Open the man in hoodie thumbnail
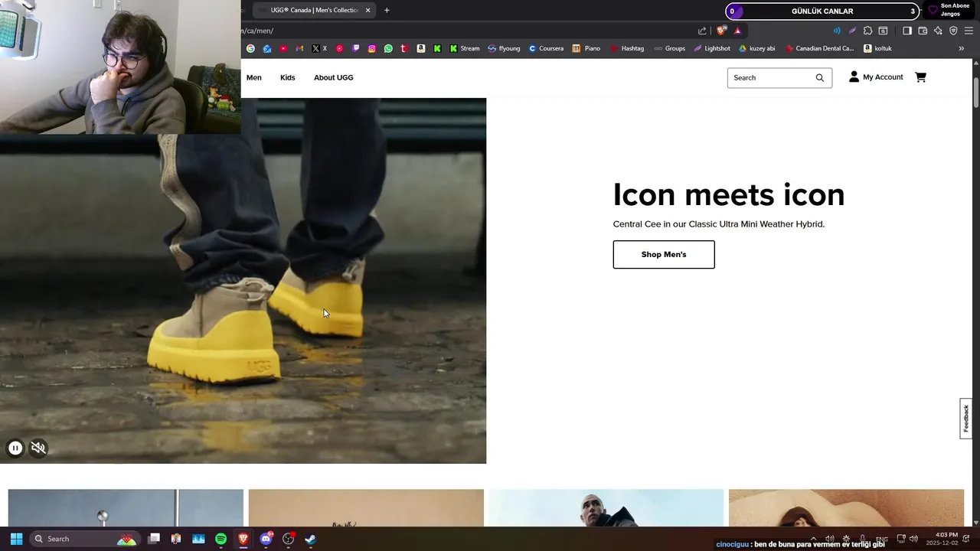This screenshot has height=551, width=980. (x=606, y=508)
